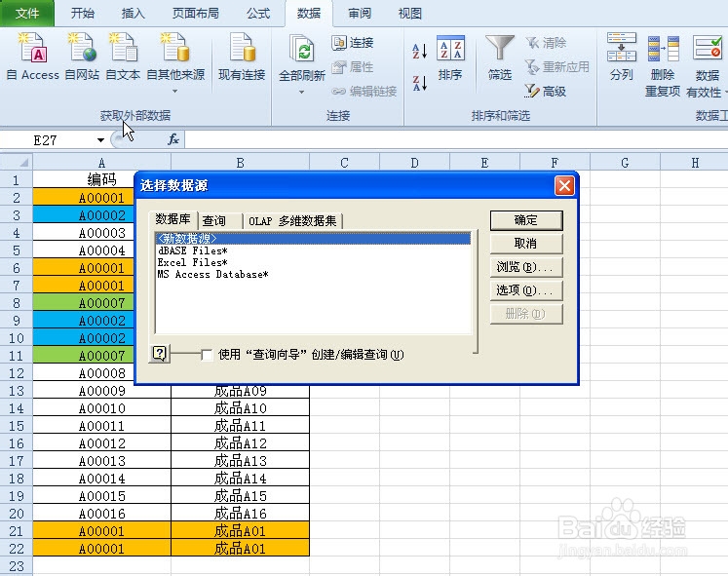Image resolution: width=728 pixels, height=576 pixels.
Task: Enable the Query Wizard checkbox
Action: tap(207, 355)
